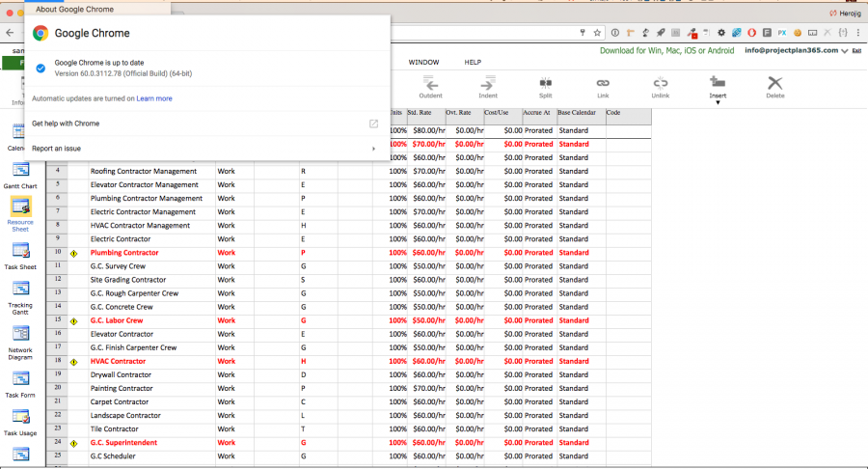Click HVAC Contractor Management name cell
The width and height of the screenshot is (868, 469).
152,226
